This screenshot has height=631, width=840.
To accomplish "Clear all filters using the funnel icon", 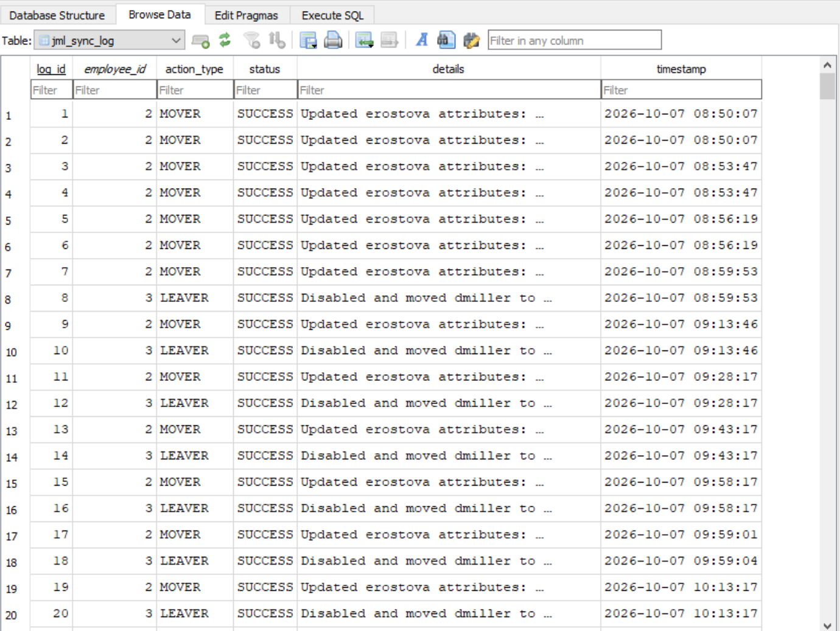I will pos(252,41).
